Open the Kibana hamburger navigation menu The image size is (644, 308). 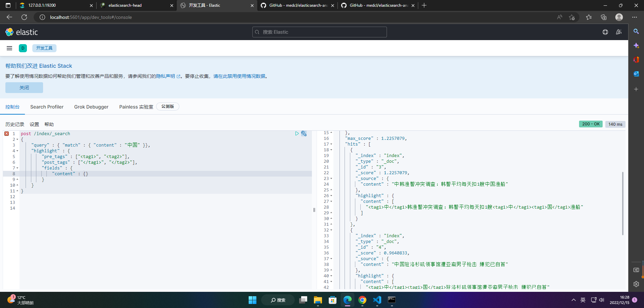(9, 48)
